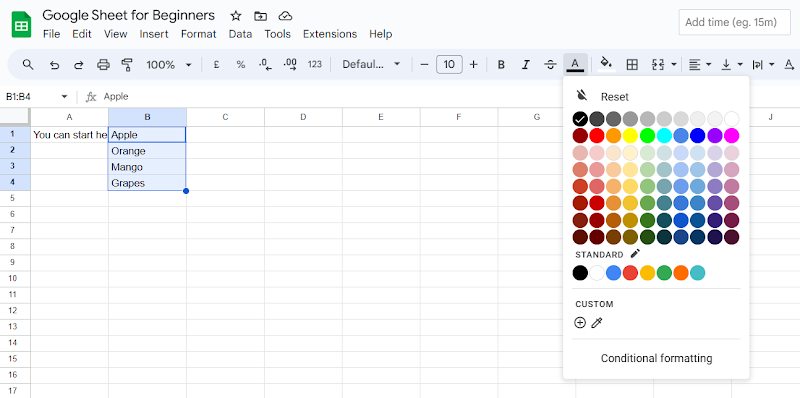The image size is (800, 398).
Task: Undo the last action
Action: coord(54,65)
